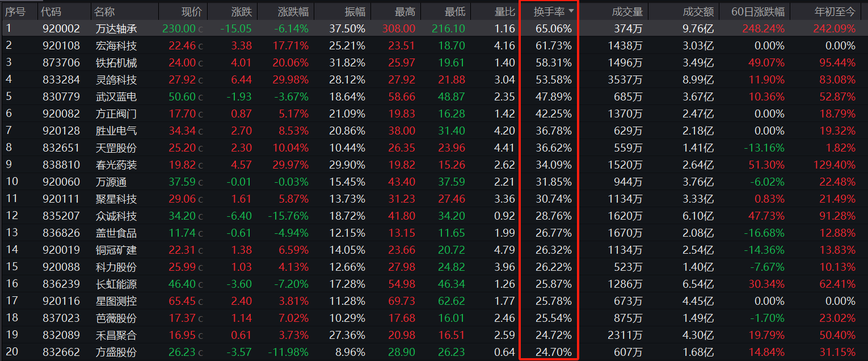
Task: Click stock code 873706
Action: pyautogui.click(x=61, y=62)
